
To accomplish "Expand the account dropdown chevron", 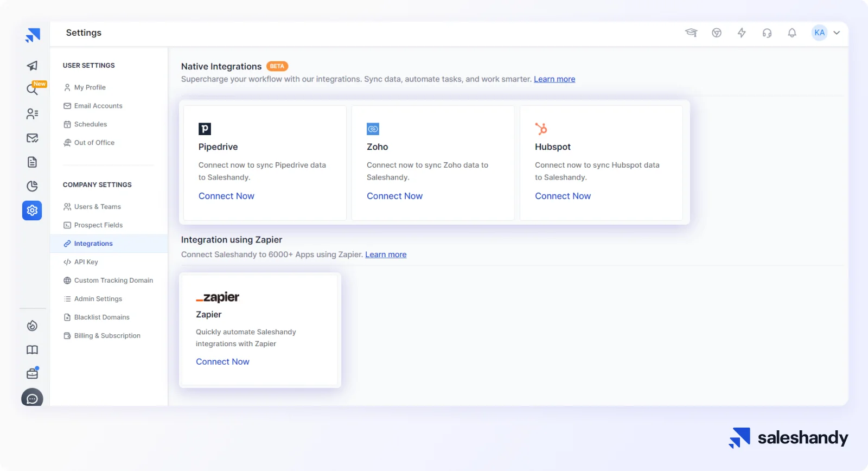I will [837, 33].
